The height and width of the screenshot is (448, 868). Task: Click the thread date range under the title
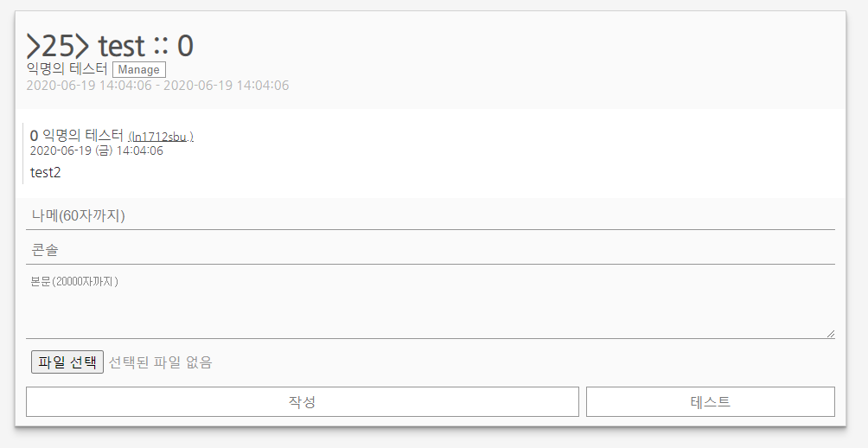(157, 86)
